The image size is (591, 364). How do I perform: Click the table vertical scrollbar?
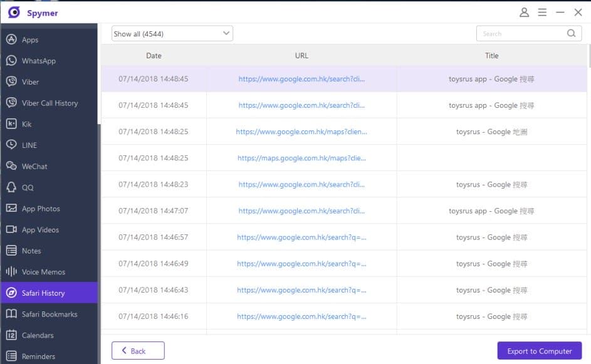(588, 56)
